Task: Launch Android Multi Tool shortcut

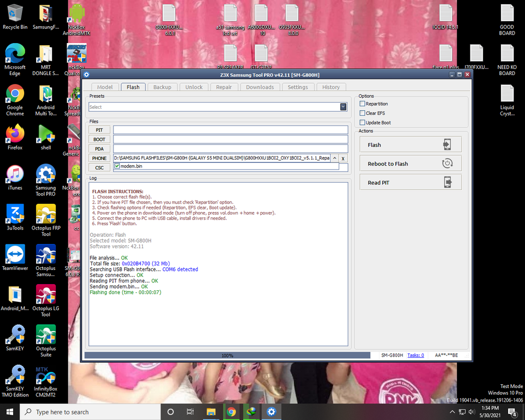Action: click(x=46, y=100)
